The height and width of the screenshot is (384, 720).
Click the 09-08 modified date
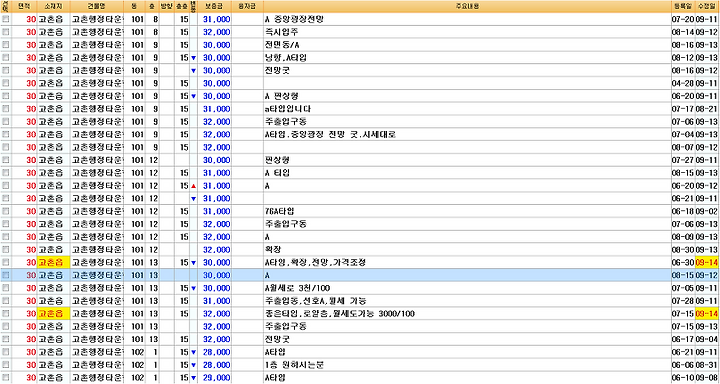[707, 378]
